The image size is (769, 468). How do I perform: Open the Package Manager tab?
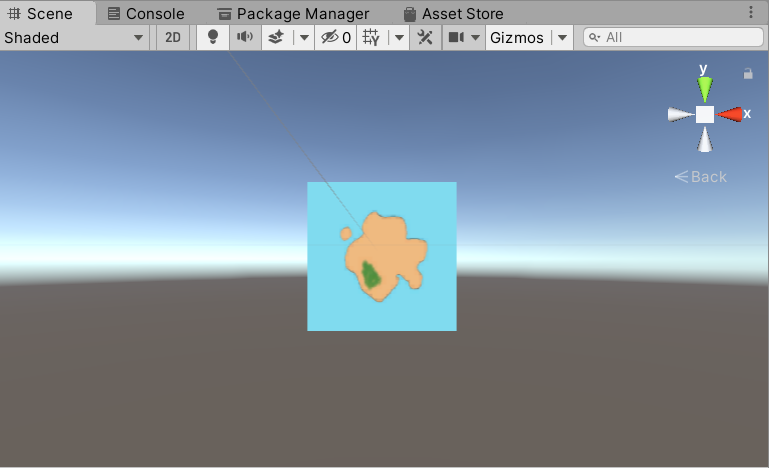[293, 14]
